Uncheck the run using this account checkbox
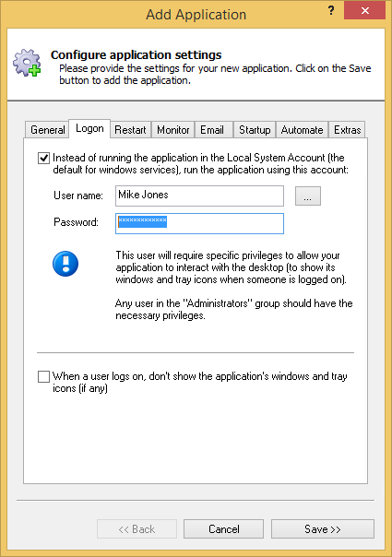 43,158
